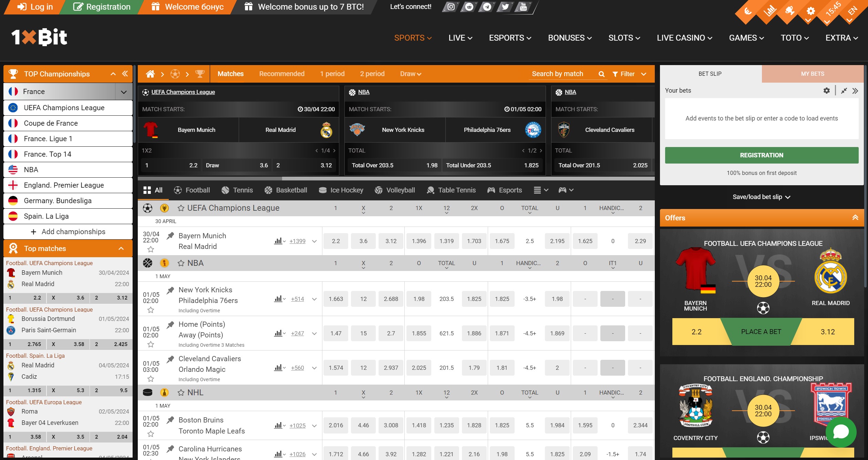Select England. Premier League championship
Image resolution: width=868 pixels, height=460 pixels.
68,185
